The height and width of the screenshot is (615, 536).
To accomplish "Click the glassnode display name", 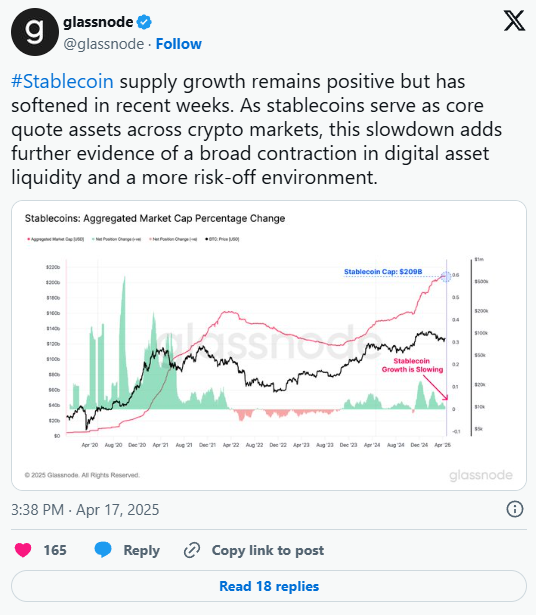I will (x=98, y=22).
